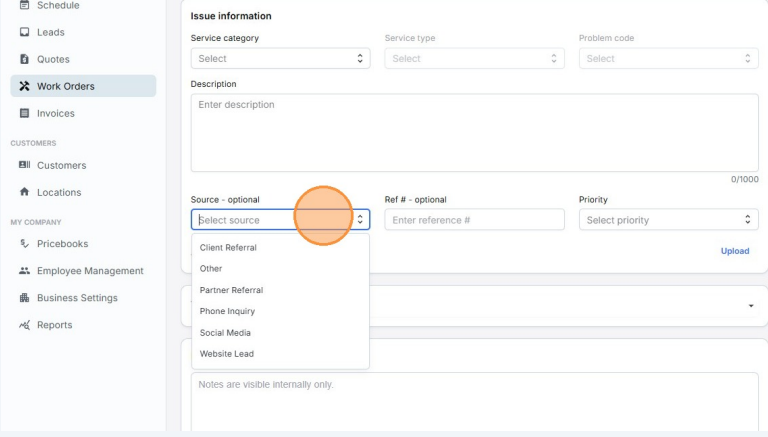Click the Schedule calendar icon in sidebar

pyautogui.click(x=24, y=5)
